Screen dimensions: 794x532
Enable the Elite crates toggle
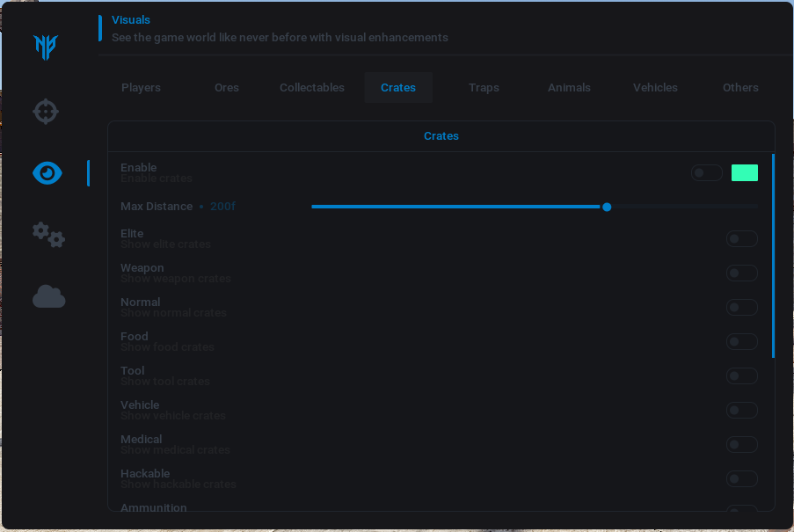pyautogui.click(x=741, y=239)
